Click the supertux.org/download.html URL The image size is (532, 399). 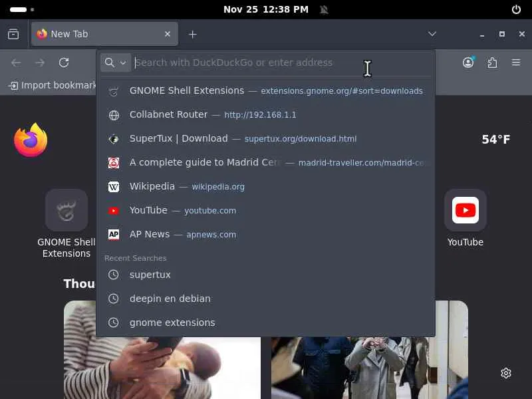(301, 139)
